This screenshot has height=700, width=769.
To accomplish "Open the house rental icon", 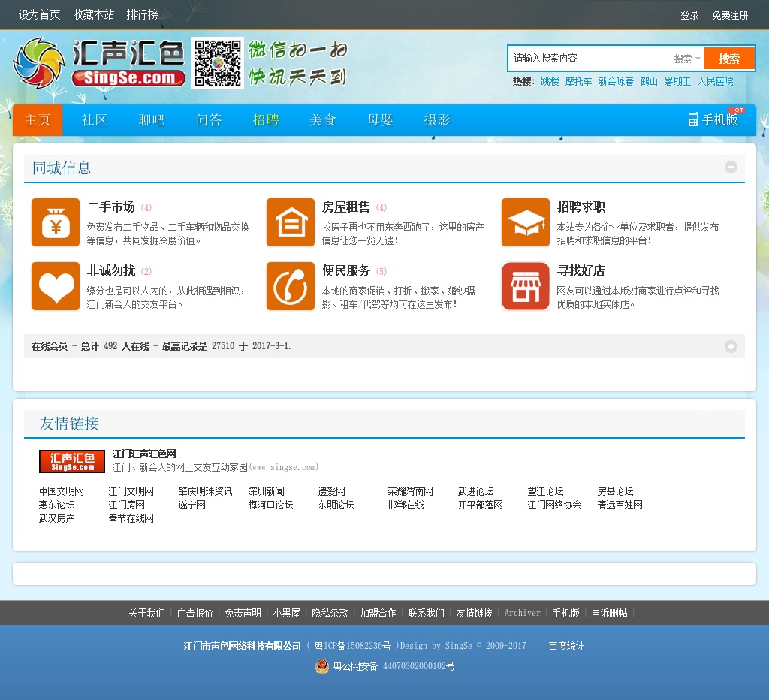I will pos(291,222).
